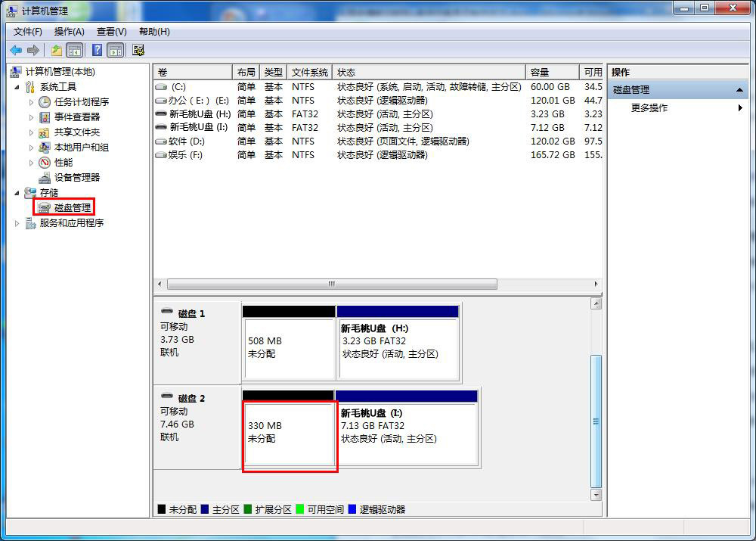This screenshot has width=756, height=541.
Task: Select the 新毛桃U盘 (I:) volume row
Action: (378, 128)
